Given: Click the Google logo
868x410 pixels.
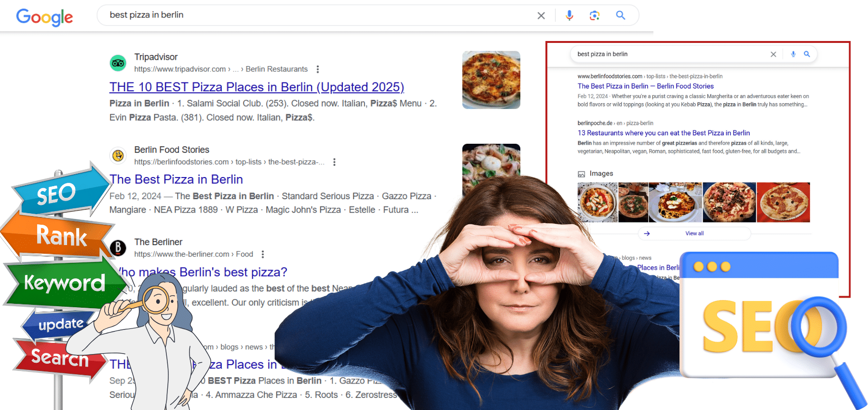Looking at the screenshot, I should 44,17.
